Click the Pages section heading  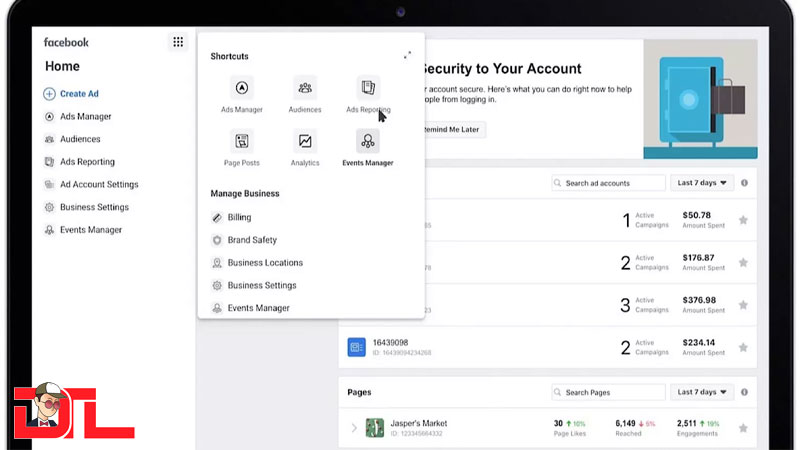359,392
